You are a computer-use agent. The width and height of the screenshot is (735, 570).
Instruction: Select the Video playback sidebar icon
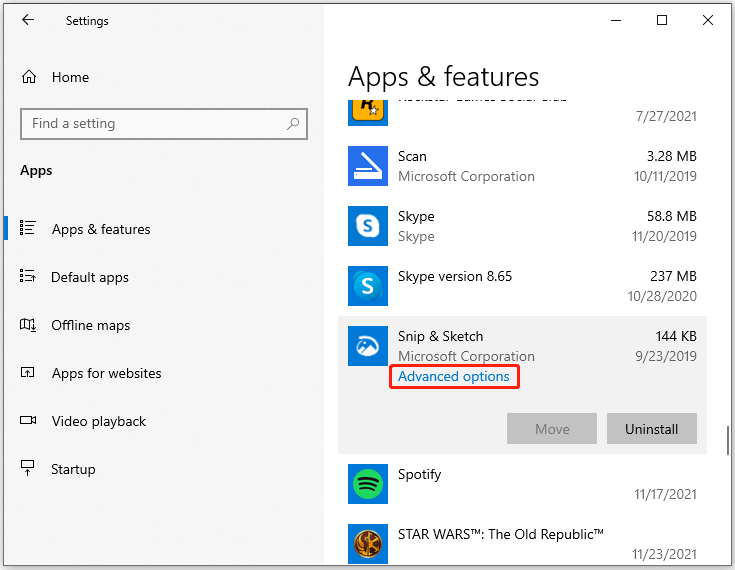28,420
